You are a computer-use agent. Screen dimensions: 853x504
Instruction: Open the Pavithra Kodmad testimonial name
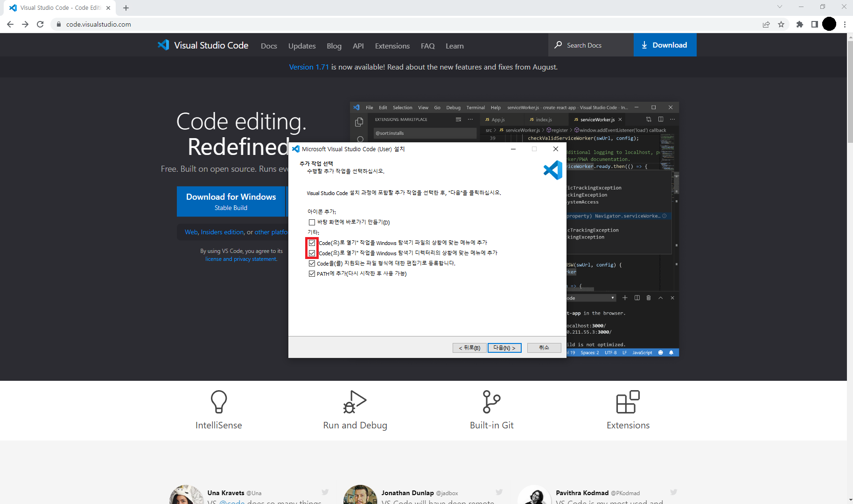[x=582, y=493]
